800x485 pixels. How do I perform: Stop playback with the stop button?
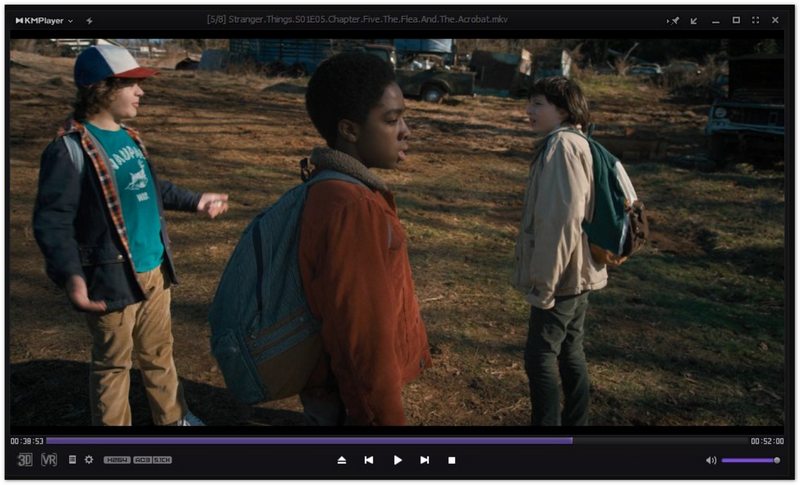point(452,461)
